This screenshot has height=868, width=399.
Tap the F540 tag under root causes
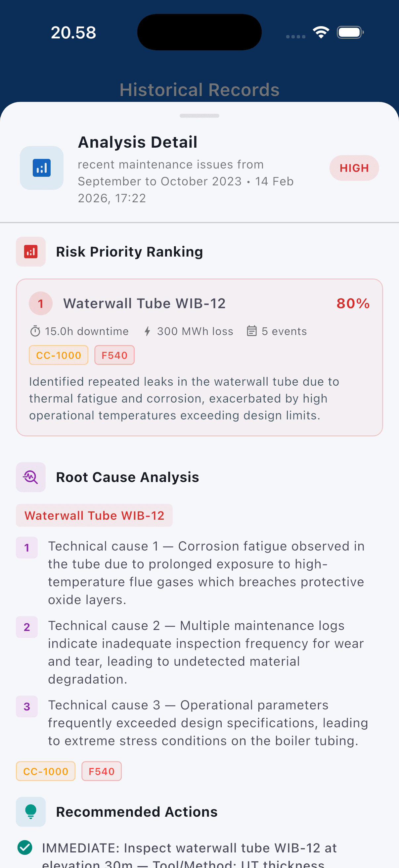tap(101, 771)
